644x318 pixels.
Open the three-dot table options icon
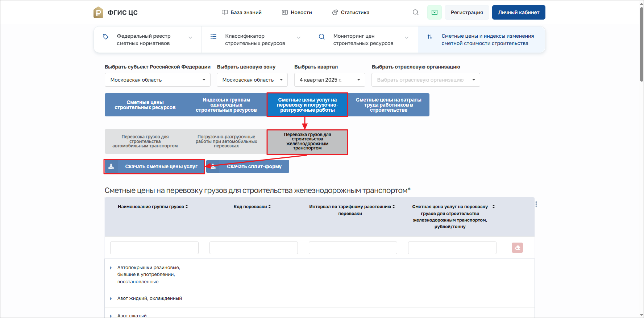coord(536,205)
